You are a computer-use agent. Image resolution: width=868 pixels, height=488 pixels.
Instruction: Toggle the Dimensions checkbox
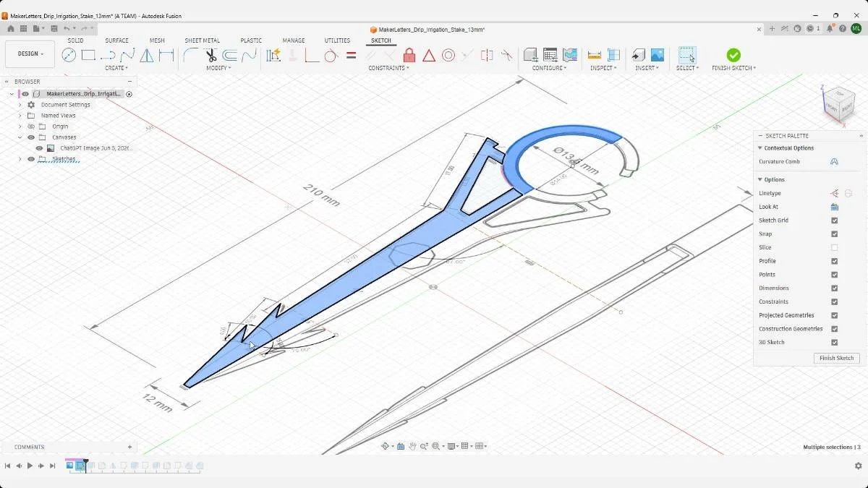pos(834,288)
